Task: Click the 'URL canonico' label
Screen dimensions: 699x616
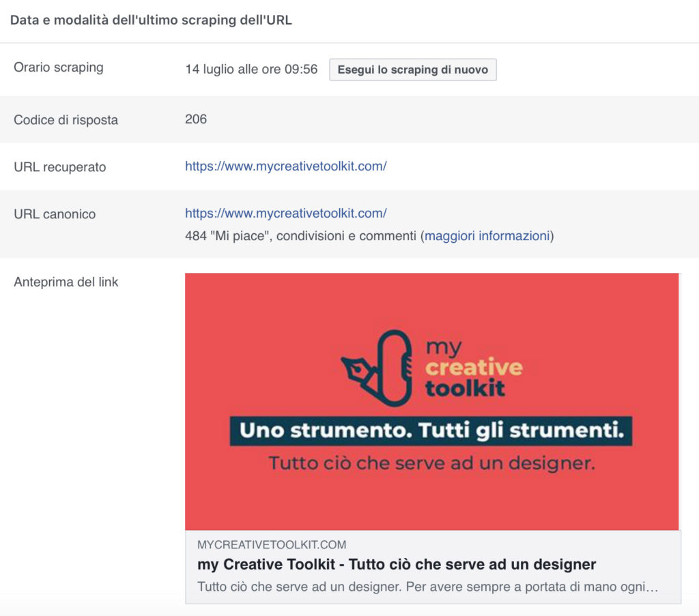Action: pyautogui.click(x=55, y=214)
